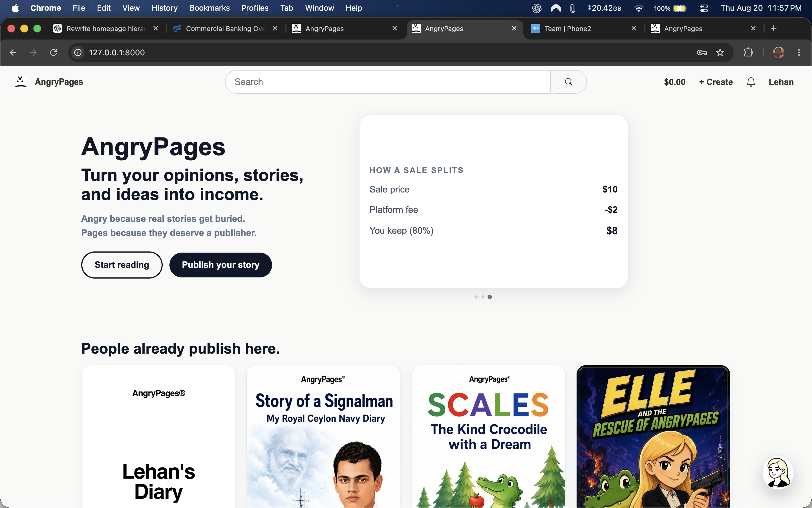View site information icon

pos(78,52)
